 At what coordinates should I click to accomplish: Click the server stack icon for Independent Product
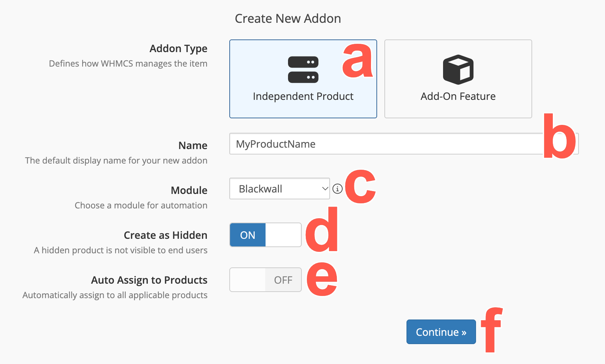[x=303, y=69]
